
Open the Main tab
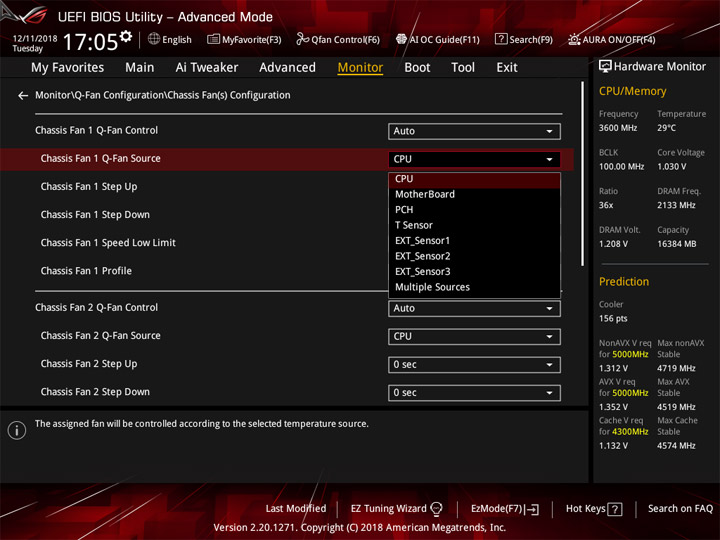tap(140, 68)
